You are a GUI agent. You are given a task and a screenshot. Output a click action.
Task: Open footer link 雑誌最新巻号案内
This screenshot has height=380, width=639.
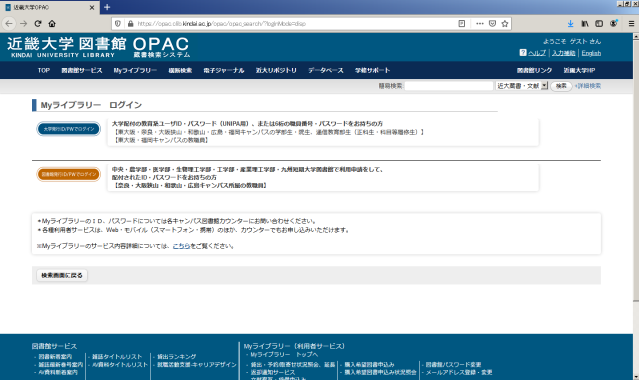[61, 365]
